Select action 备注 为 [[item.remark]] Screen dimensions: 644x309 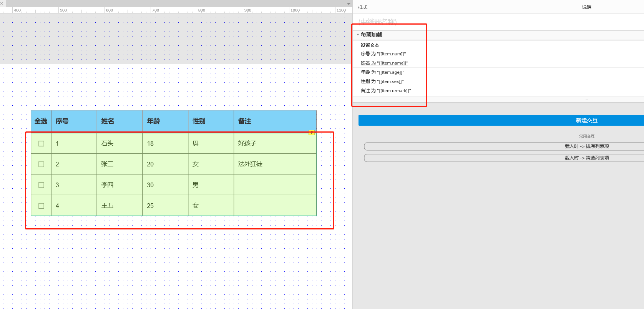pos(386,91)
